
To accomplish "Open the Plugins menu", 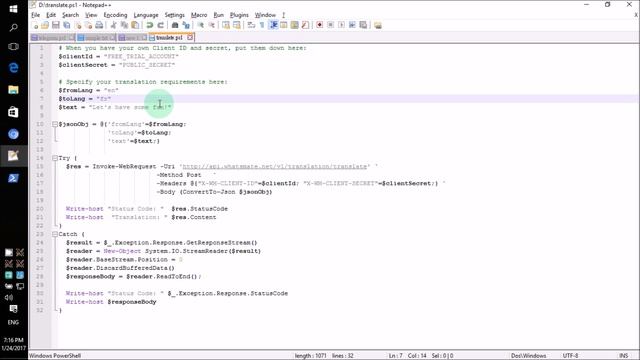I will [x=239, y=15].
